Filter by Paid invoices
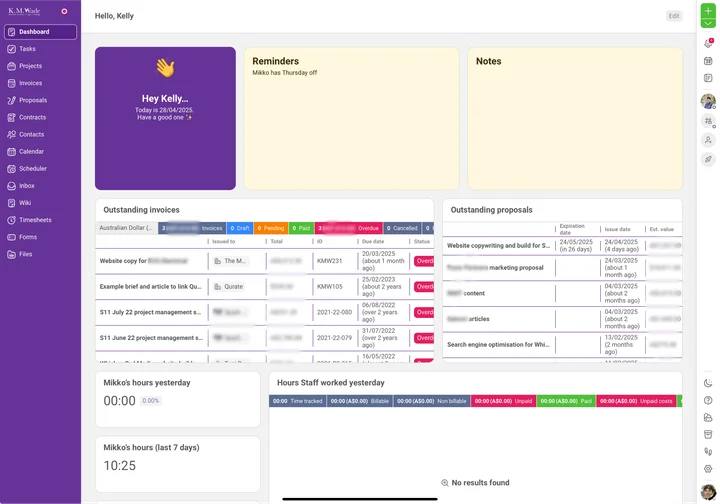The height and width of the screenshot is (504, 720). click(301, 228)
